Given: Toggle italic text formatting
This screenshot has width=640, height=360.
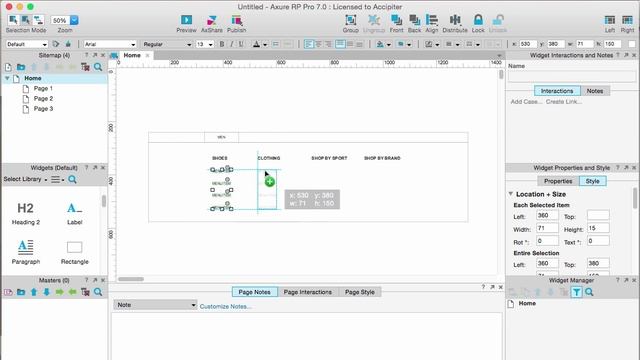Looking at the screenshot, I should coord(231,44).
